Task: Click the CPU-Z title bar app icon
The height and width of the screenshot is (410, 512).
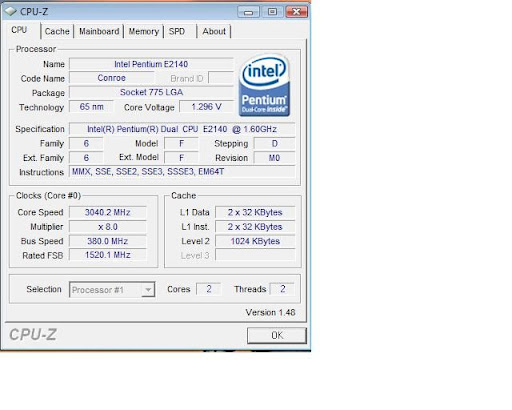Action: click(x=10, y=11)
